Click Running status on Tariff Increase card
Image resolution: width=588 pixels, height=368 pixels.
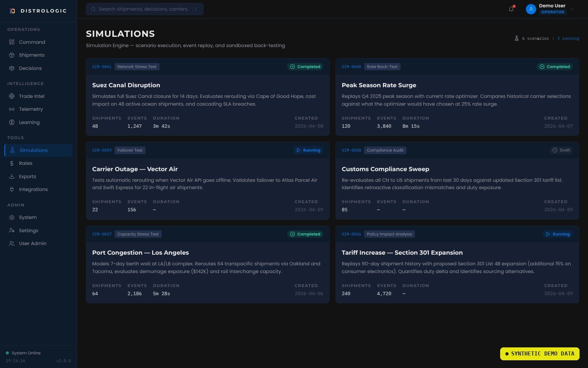[557, 234]
